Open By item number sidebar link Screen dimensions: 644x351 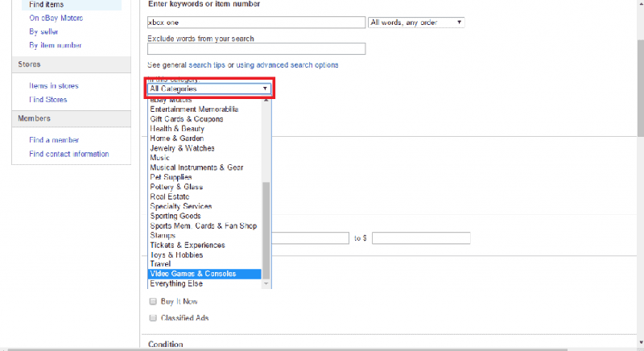coord(56,45)
